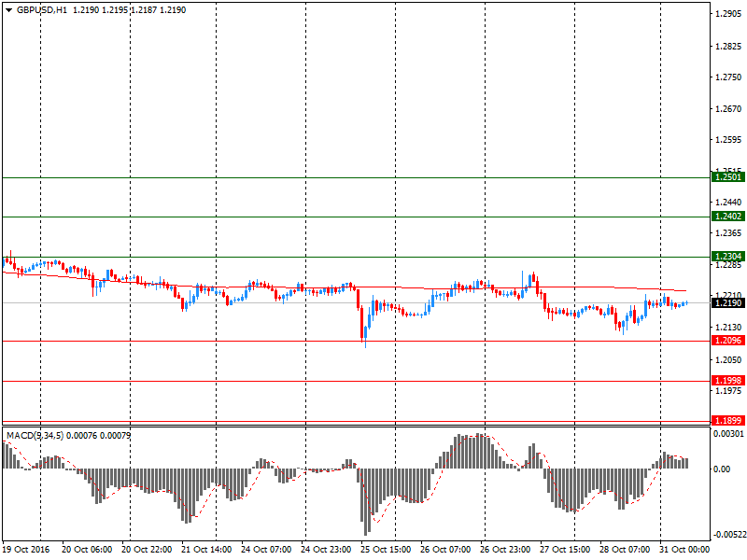Select the red horizontal line at 1.1998
This screenshot has width=747, height=560.
(357, 381)
